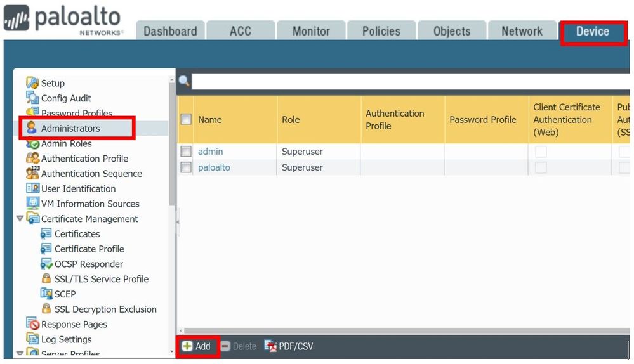Open the Monitor tab

coord(311,30)
